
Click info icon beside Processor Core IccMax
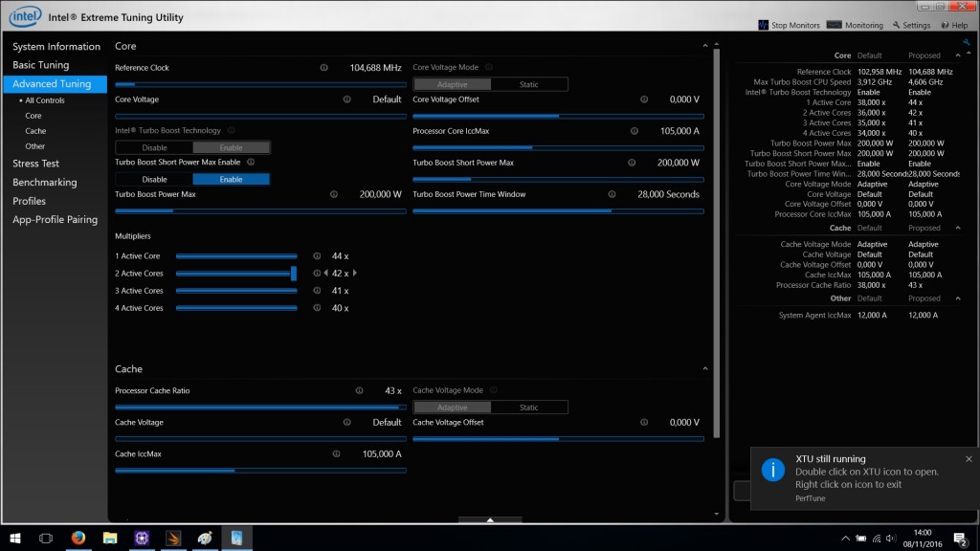pos(635,131)
